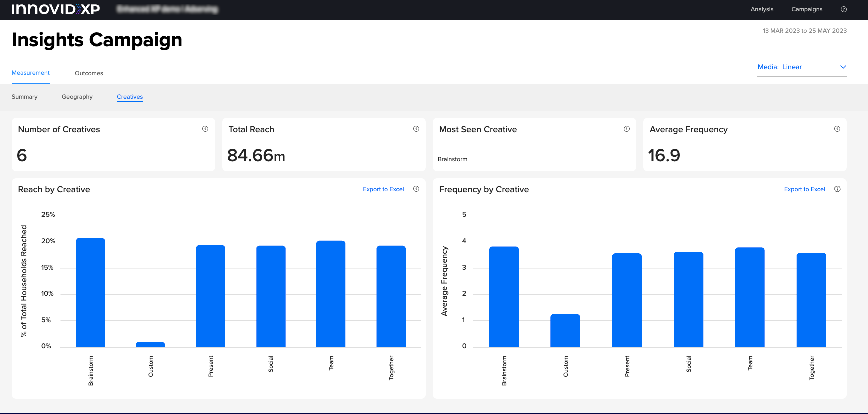The height and width of the screenshot is (414, 868).
Task: Click the Present label under Frequency chart
Action: pos(627,366)
